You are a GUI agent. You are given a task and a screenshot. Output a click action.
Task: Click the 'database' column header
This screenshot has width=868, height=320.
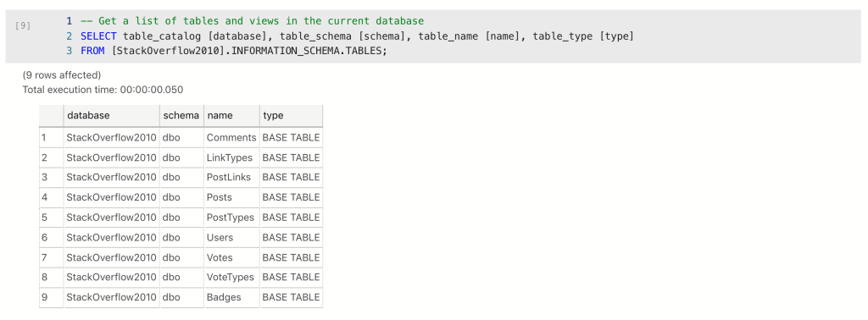(x=112, y=115)
